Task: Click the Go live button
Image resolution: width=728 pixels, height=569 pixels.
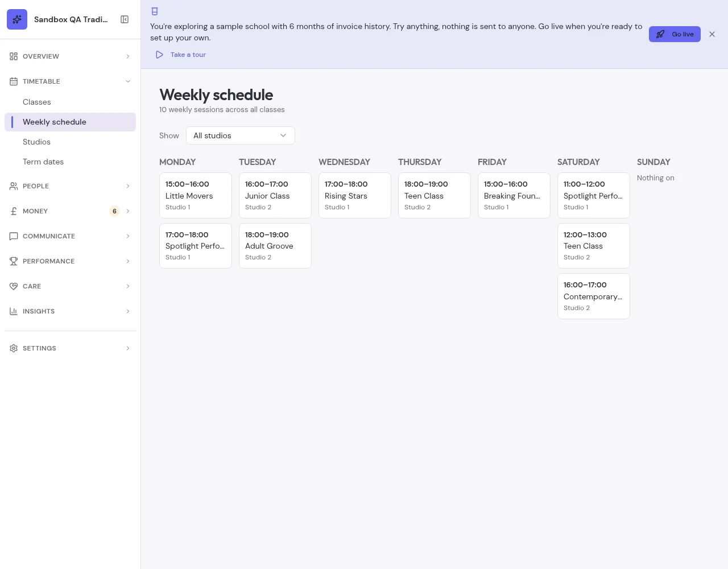Action: point(675,34)
